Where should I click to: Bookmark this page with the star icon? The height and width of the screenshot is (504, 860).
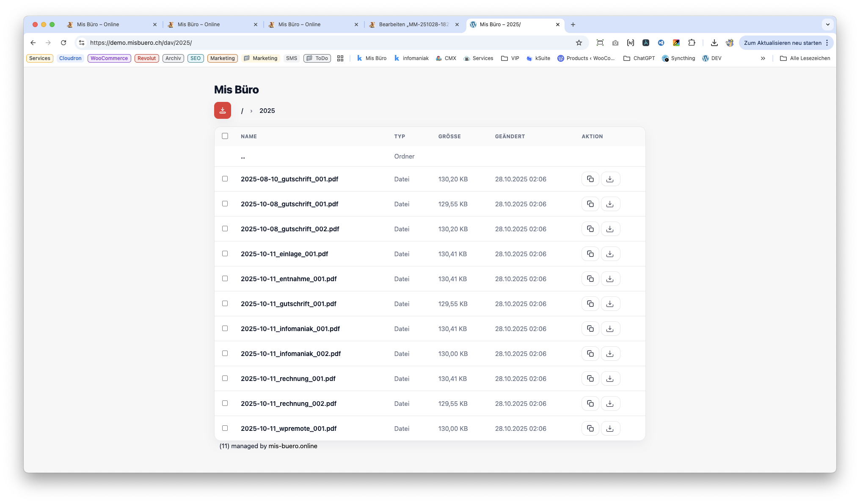(579, 43)
